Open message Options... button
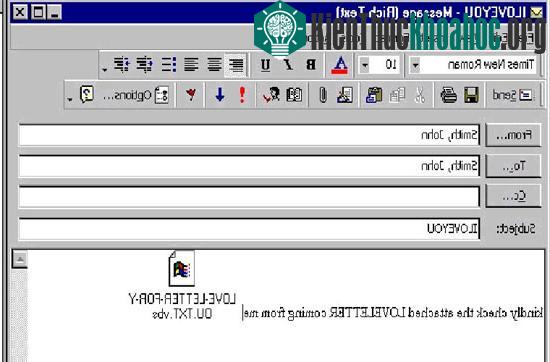This screenshot has height=362, width=550. click(136, 95)
